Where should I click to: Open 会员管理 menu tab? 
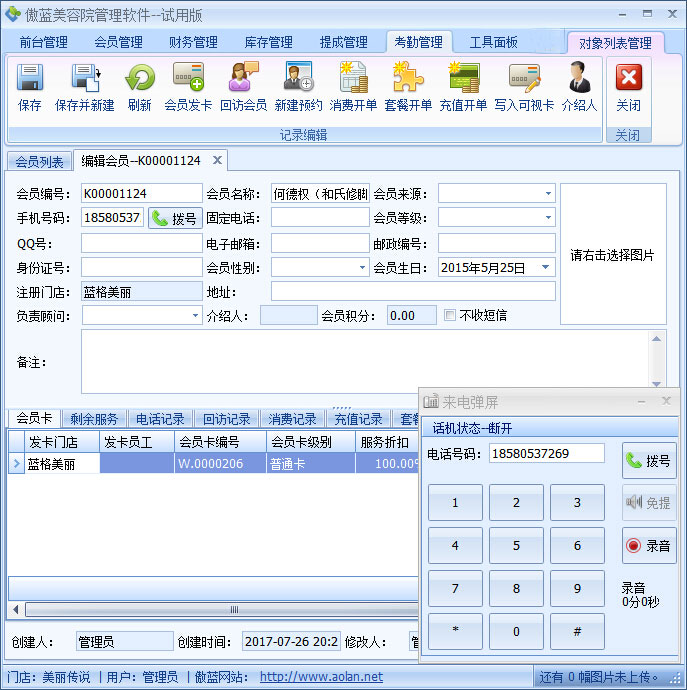[118, 42]
